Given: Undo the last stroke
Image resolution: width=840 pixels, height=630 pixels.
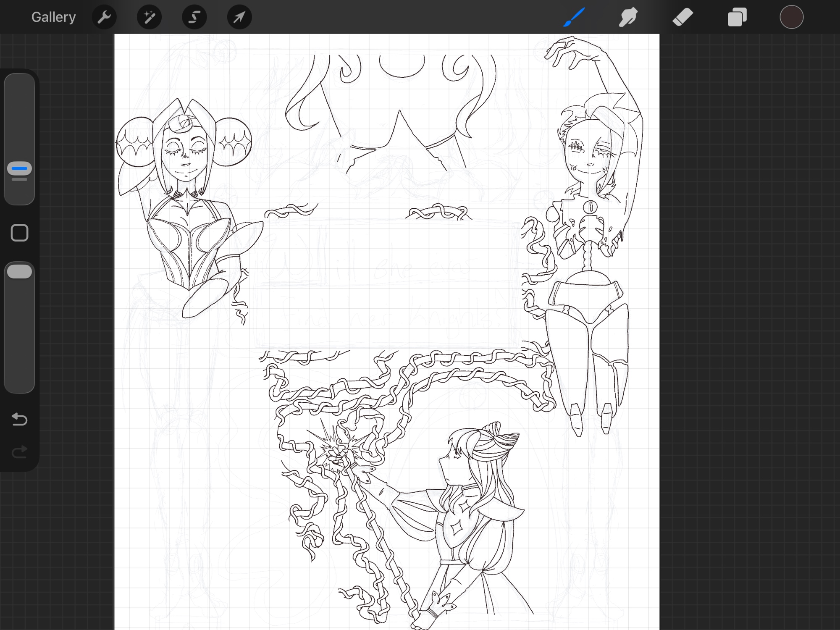Looking at the screenshot, I should [19, 419].
